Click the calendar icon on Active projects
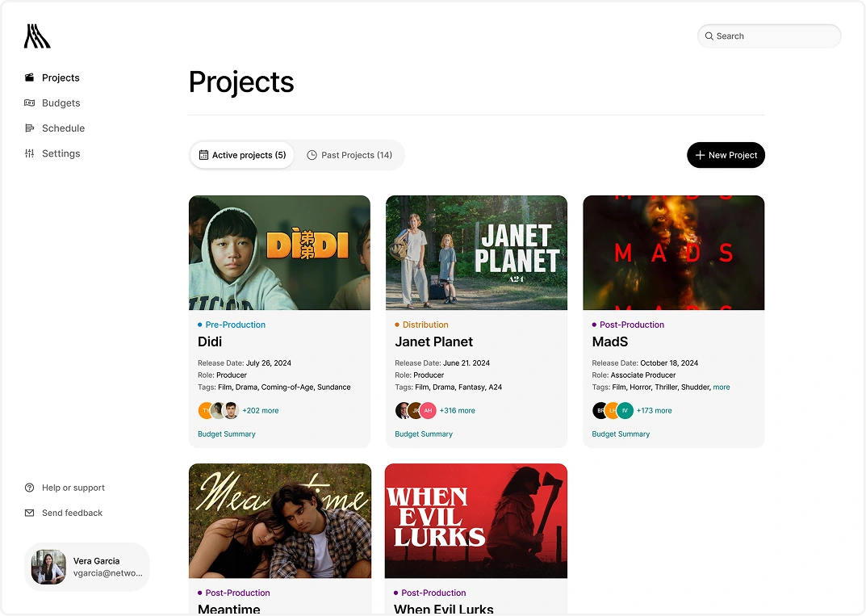 coord(204,155)
